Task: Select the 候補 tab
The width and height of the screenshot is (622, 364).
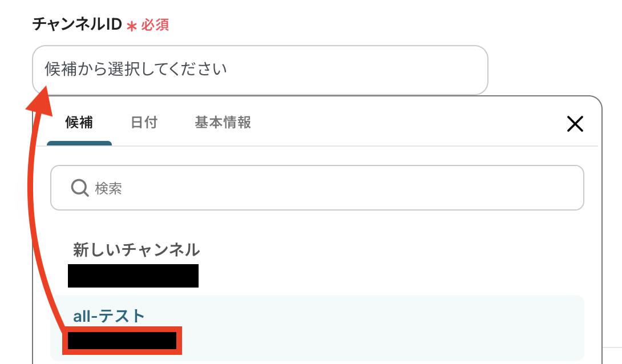Action: [x=79, y=123]
